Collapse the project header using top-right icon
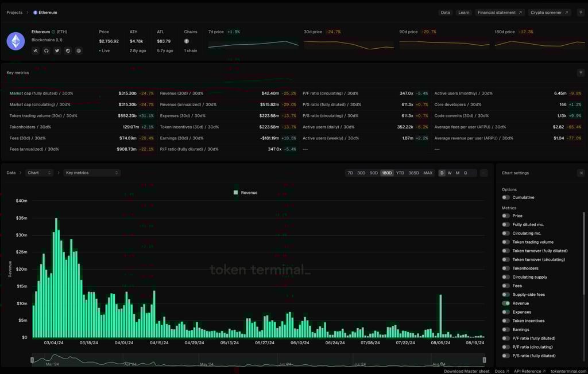The width and height of the screenshot is (588, 374). [x=581, y=13]
